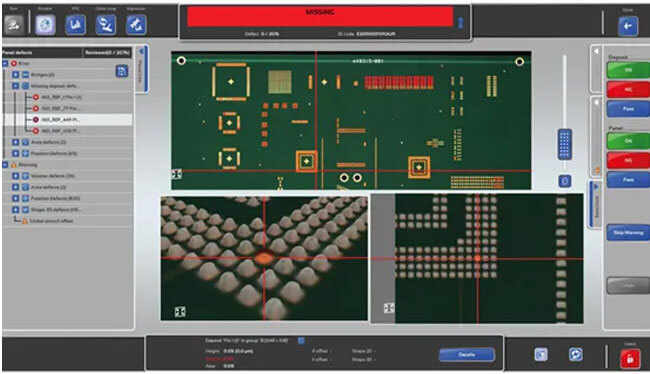Click the back arrow Close icon

628,26
